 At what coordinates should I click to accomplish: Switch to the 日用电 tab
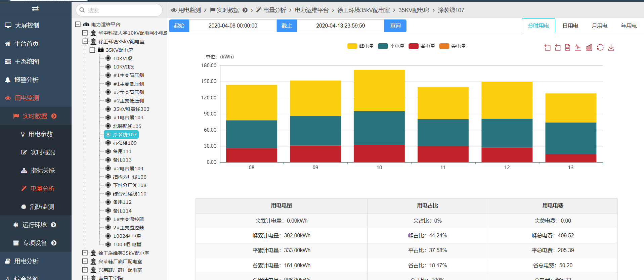[x=570, y=26]
